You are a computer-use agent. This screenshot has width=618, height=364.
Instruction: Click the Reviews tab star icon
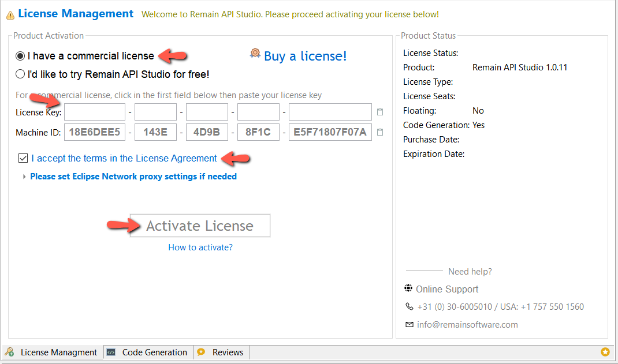[201, 352]
